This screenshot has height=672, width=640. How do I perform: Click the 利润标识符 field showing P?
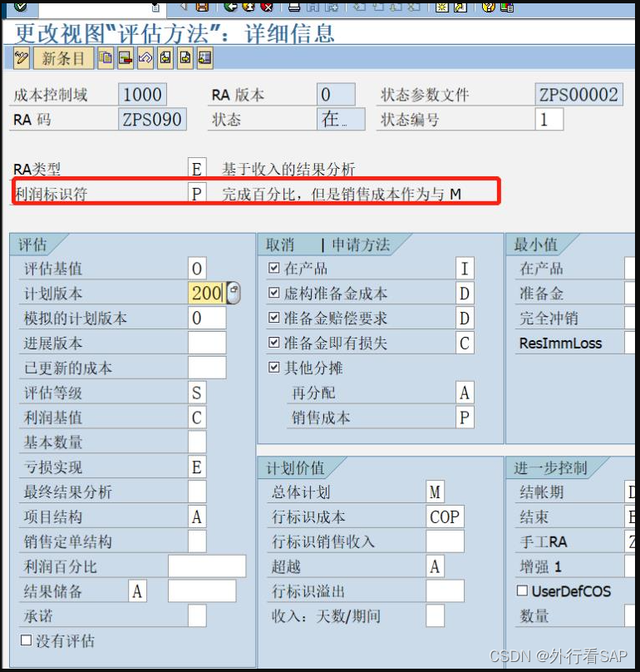197,194
